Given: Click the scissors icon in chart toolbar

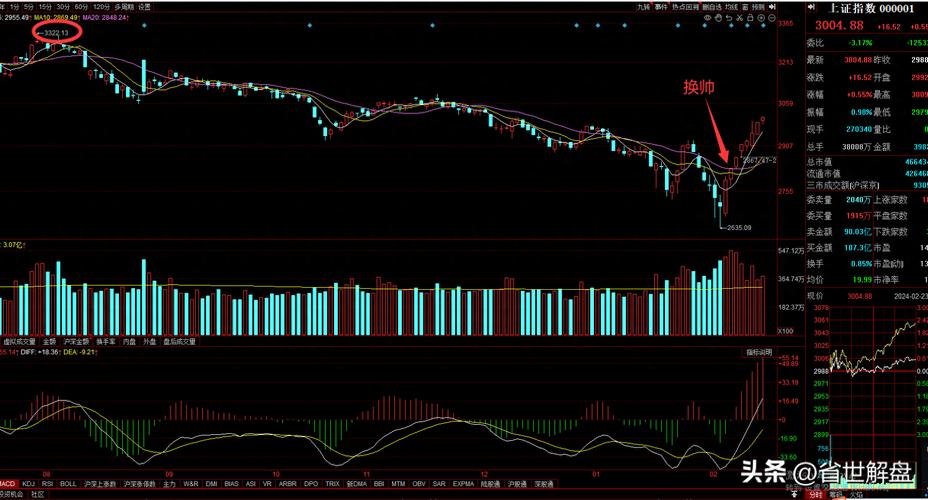Looking at the screenshot, I should pyautogui.click(x=741, y=17).
